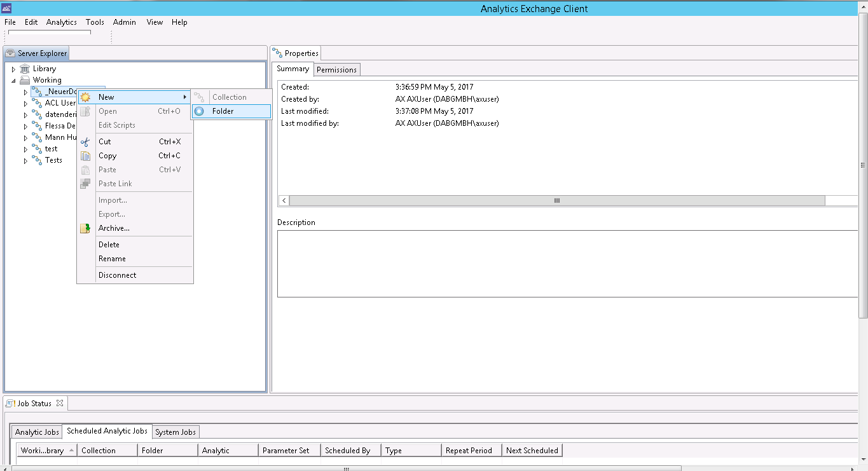Choose Cut in the context menu

(134, 142)
